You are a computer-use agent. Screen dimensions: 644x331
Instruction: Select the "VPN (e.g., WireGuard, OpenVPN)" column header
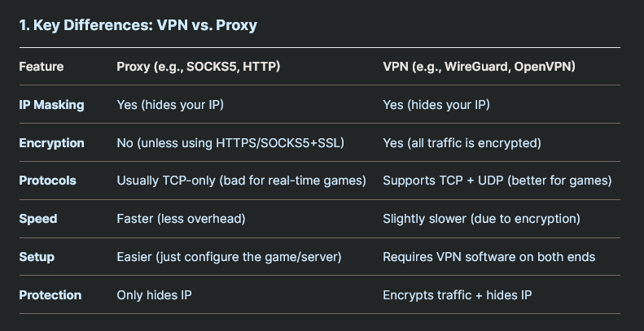coord(479,67)
